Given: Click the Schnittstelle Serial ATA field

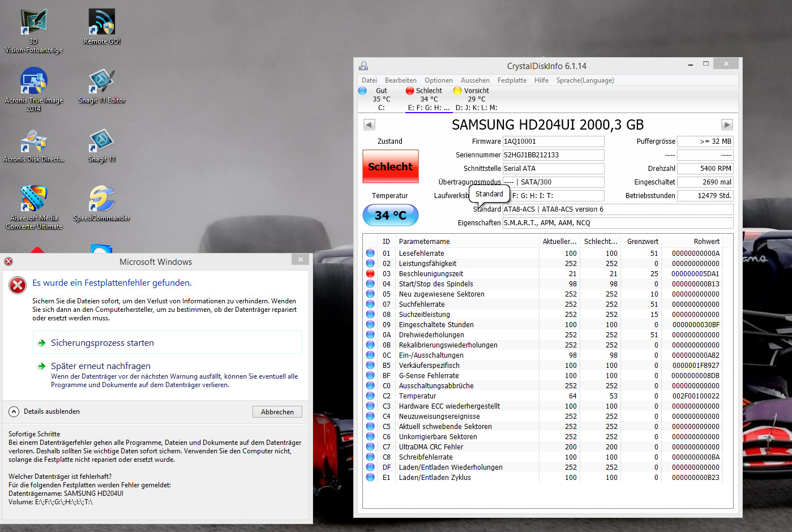Looking at the screenshot, I should click(x=553, y=169).
